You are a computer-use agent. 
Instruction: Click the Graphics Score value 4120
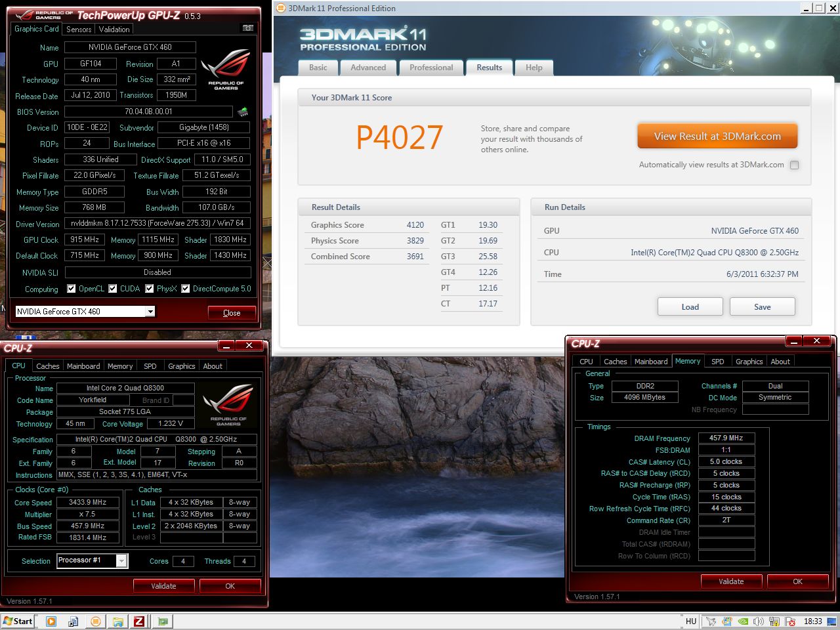tap(415, 225)
